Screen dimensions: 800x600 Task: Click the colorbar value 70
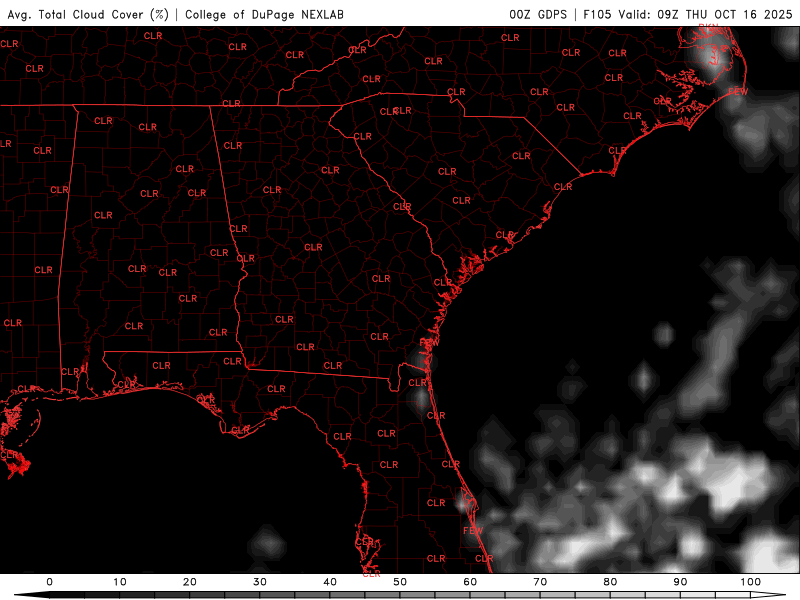coord(540,582)
